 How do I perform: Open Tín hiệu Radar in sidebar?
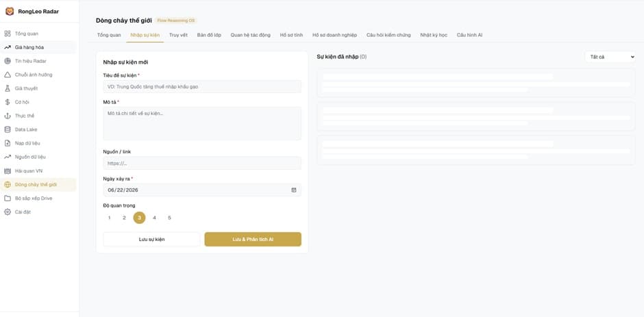click(38, 61)
